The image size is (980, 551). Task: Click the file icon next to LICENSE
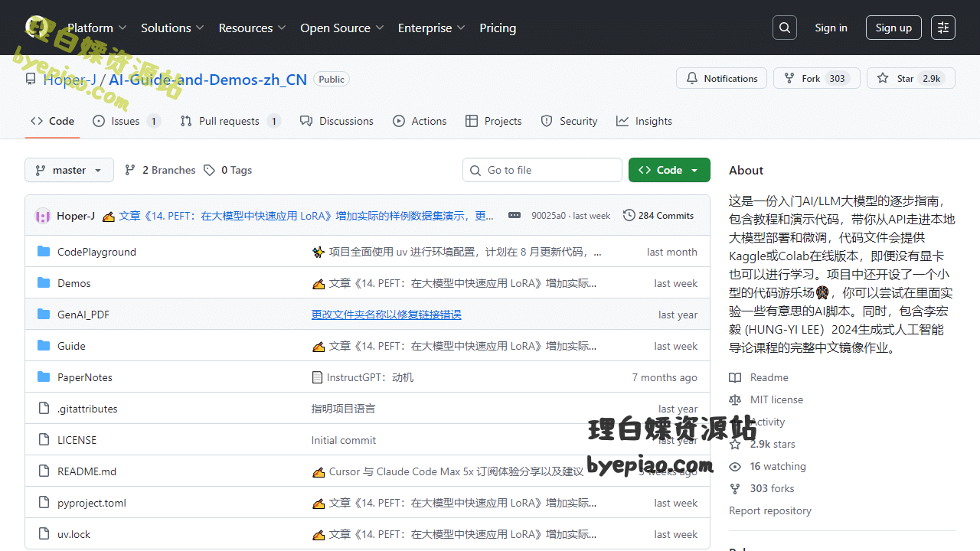[44, 440]
